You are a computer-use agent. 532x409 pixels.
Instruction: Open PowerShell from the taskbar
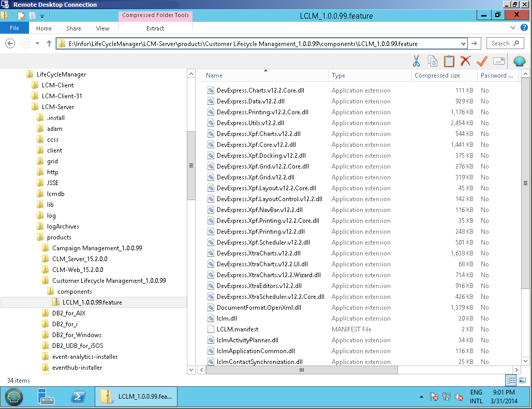tap(78, 397)
